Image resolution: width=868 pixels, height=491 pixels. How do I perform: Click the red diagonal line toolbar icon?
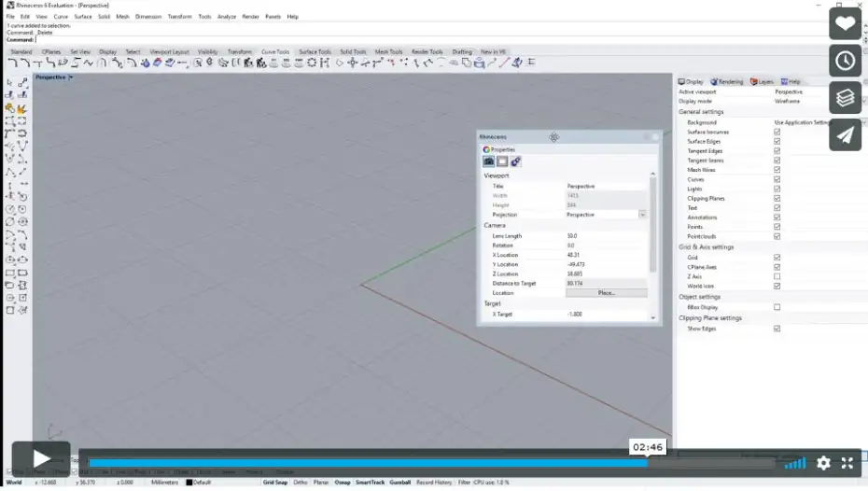tap(504, 63)
